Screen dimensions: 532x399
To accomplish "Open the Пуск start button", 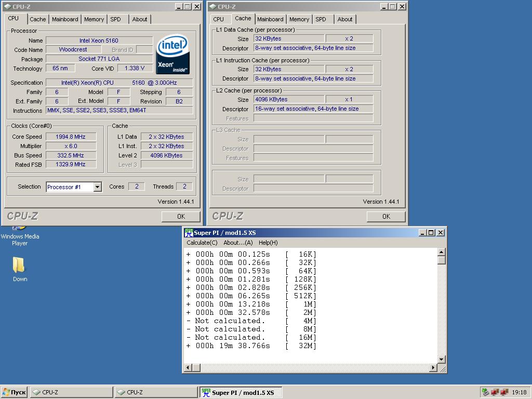I will tap(14, 392).
